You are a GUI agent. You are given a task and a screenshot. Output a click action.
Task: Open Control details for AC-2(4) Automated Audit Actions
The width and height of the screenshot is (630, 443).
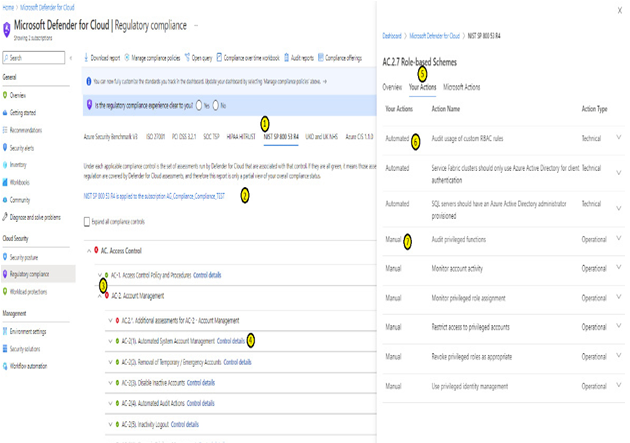tap(200, 403)
